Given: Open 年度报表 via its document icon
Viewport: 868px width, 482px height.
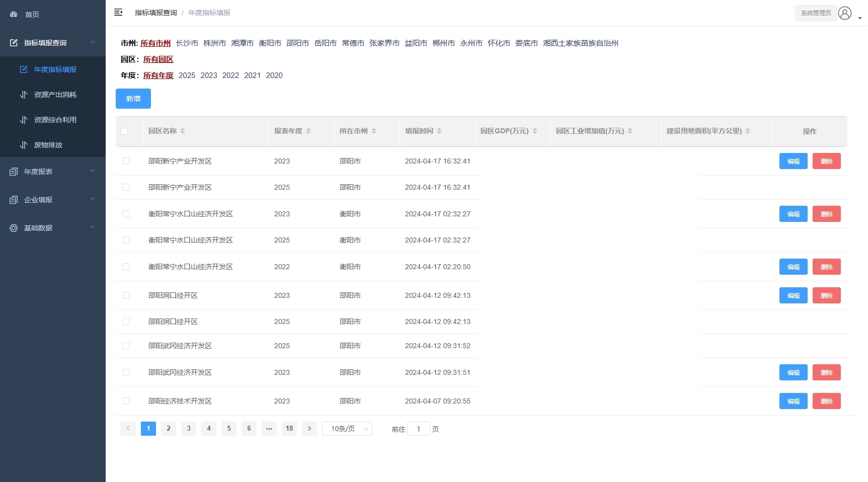Looking at the screenshot, I should 13,172.
